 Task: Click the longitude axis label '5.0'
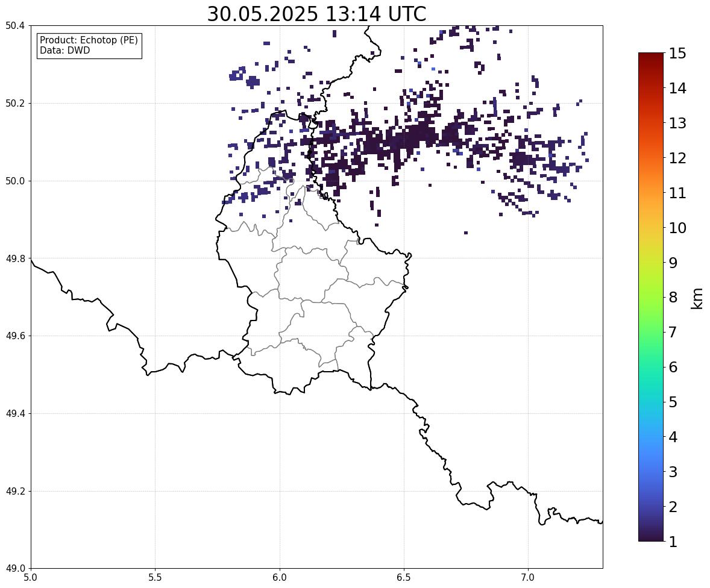point(31,578)
